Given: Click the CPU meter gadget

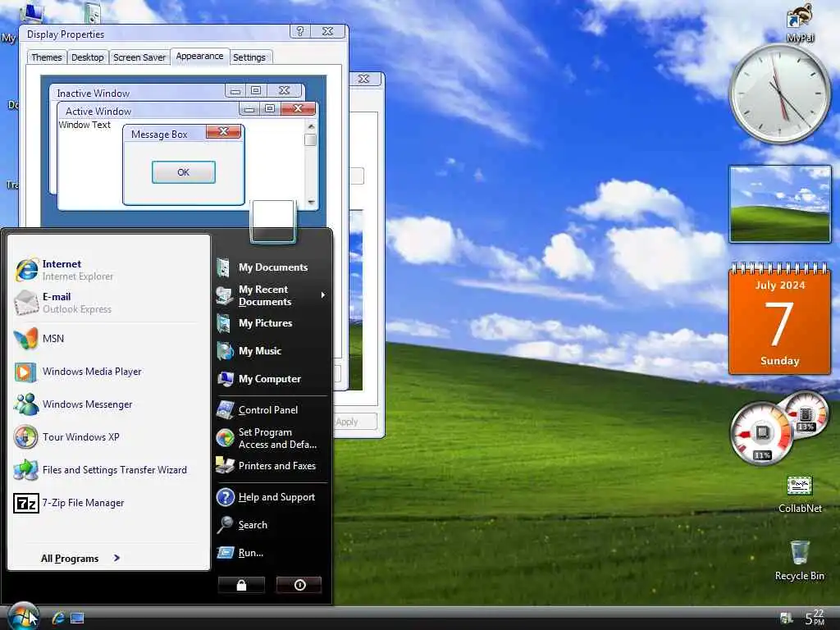Looking at the screenshot, I should [761, 433].
